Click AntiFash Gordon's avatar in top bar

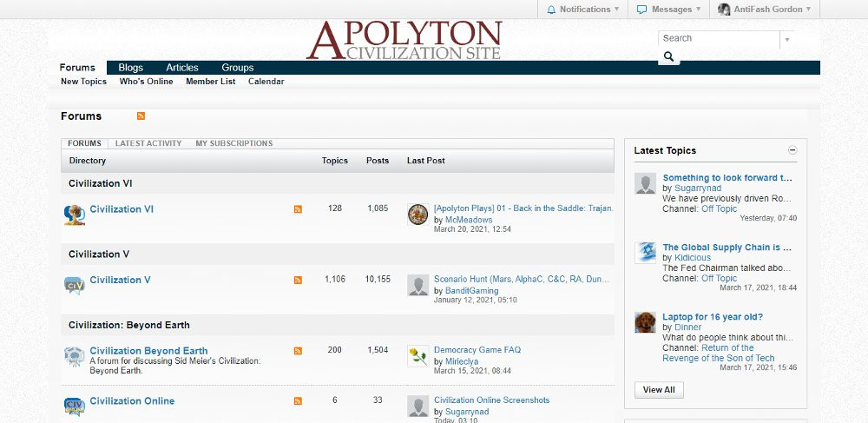pyautogui.click(x=724, y=10)
